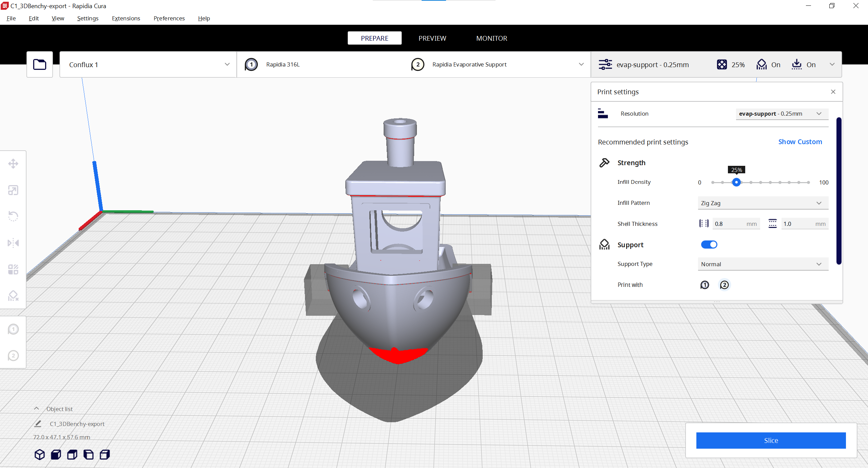Click the Slice button
This screenshot has width=868, height=468.
tap(771, 441)
